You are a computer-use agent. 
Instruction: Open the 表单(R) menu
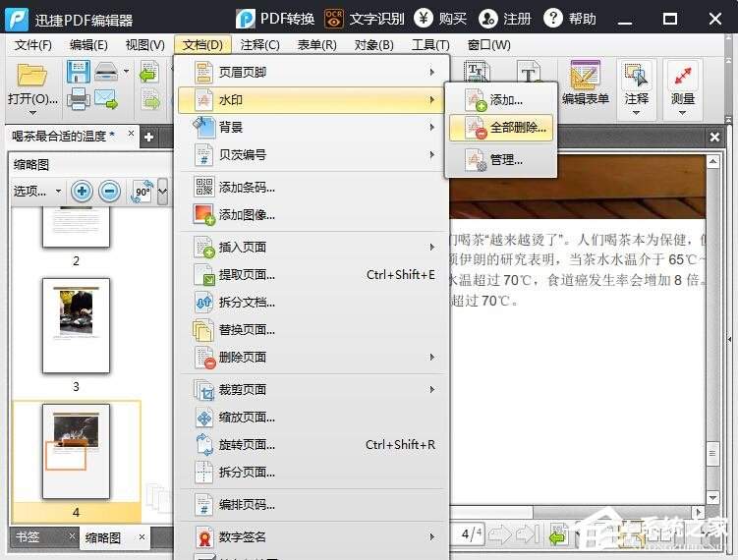coord(316,45)
